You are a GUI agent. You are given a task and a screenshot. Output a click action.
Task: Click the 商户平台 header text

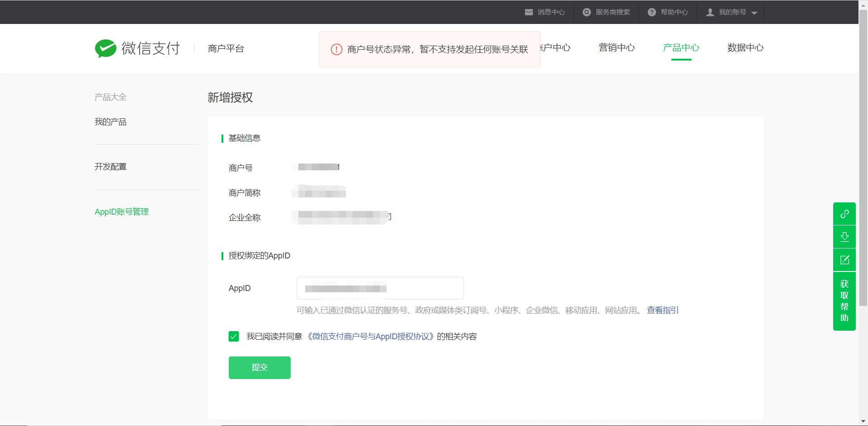tap(226, 48)
